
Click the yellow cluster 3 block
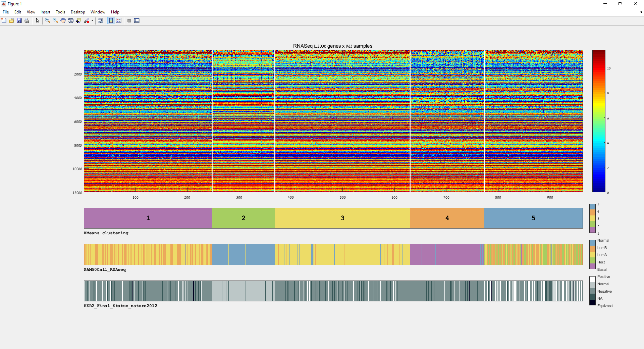tap(342, 218)
